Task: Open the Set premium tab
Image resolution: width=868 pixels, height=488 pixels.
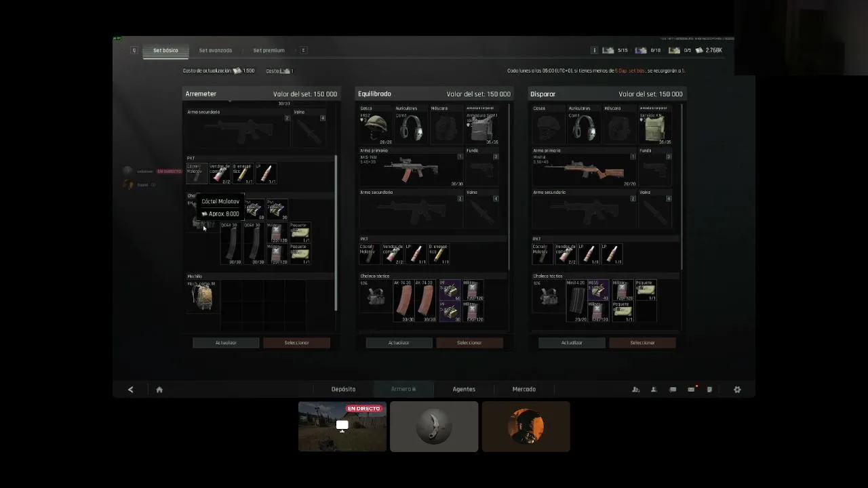Action: pyautogui.click(x=269, y=50)
